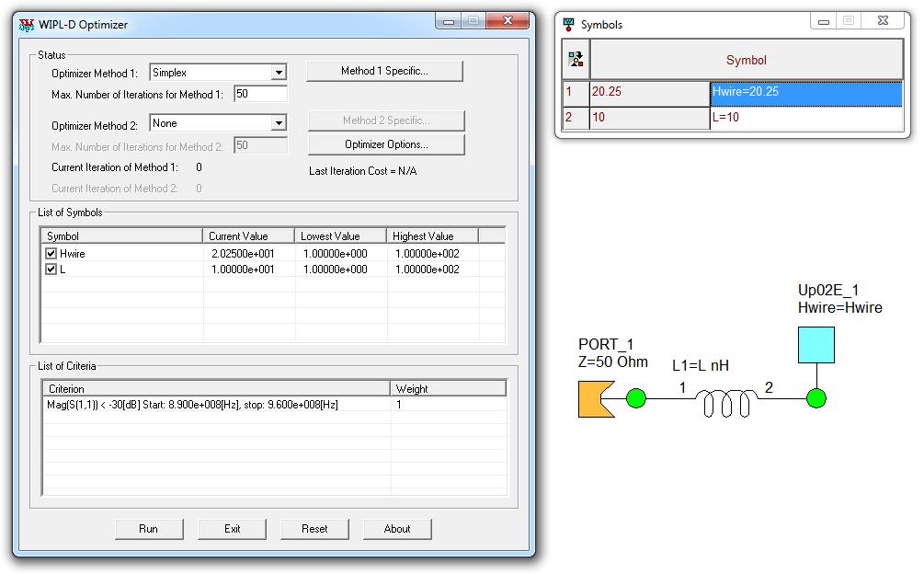Toggle the Hwire symbol checkbox

tap(51, 253)
